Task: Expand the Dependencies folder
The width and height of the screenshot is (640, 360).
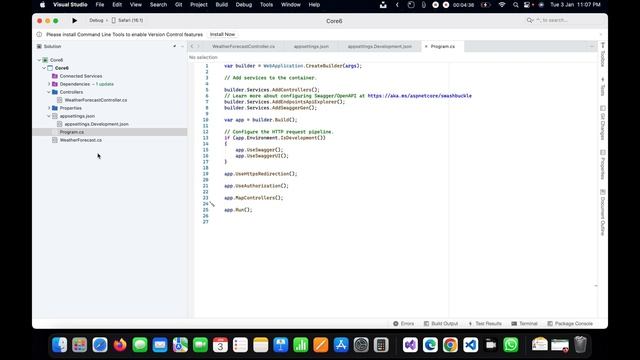Action: point(49,84)
